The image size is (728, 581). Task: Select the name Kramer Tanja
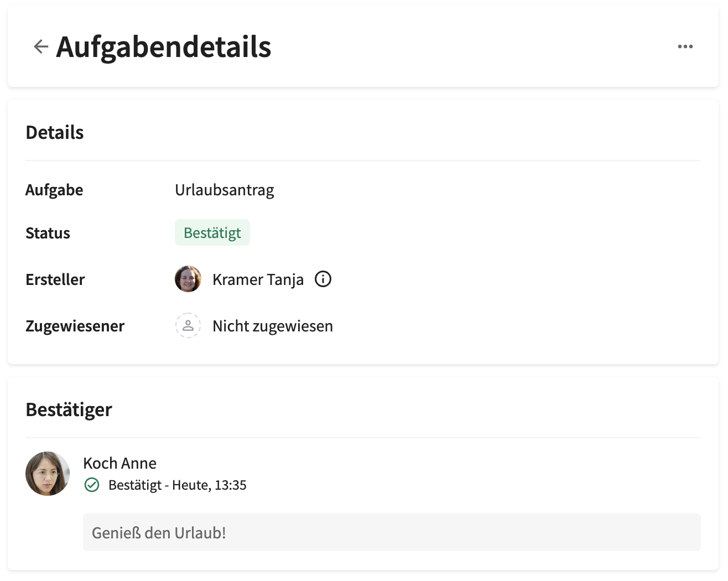[x=258, y=279]
